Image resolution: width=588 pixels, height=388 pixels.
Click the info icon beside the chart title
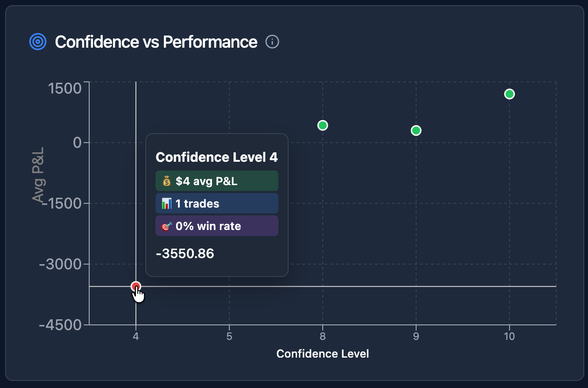272,42
